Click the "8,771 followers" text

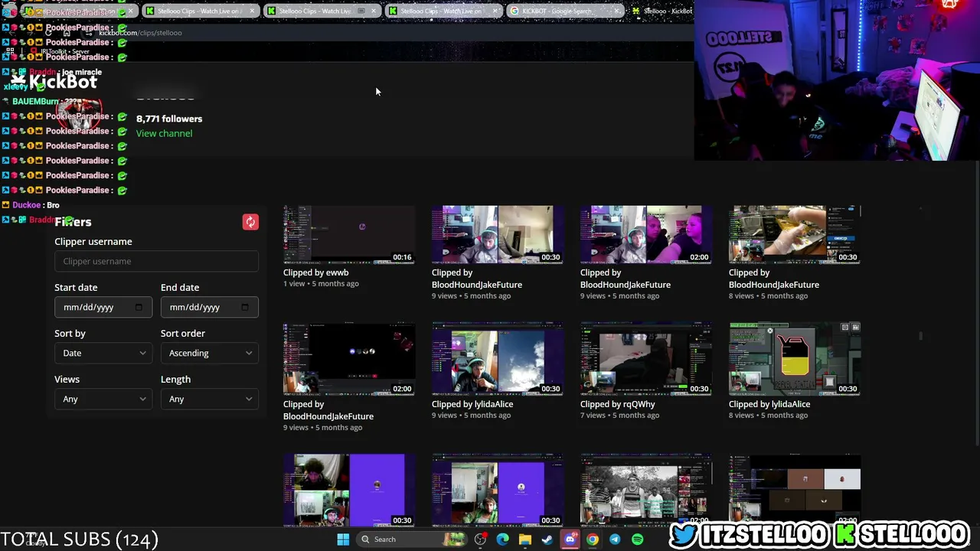pos(169,119)
